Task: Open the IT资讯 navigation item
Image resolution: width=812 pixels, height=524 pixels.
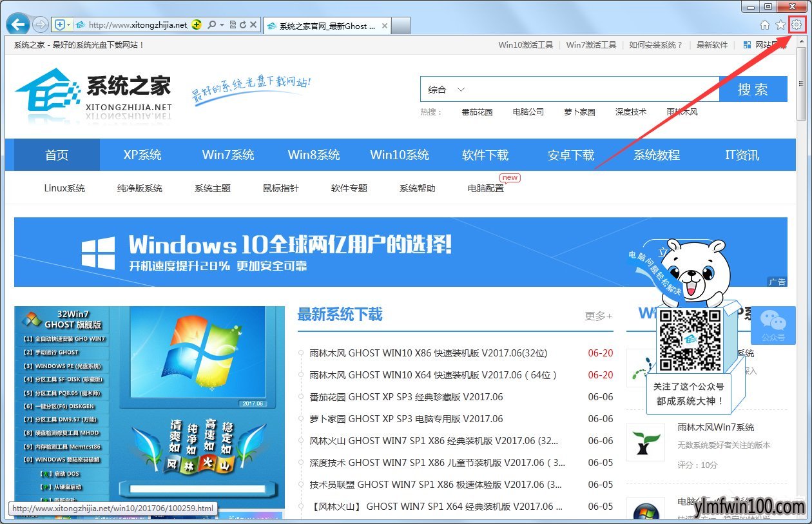Action: point(742,155)
